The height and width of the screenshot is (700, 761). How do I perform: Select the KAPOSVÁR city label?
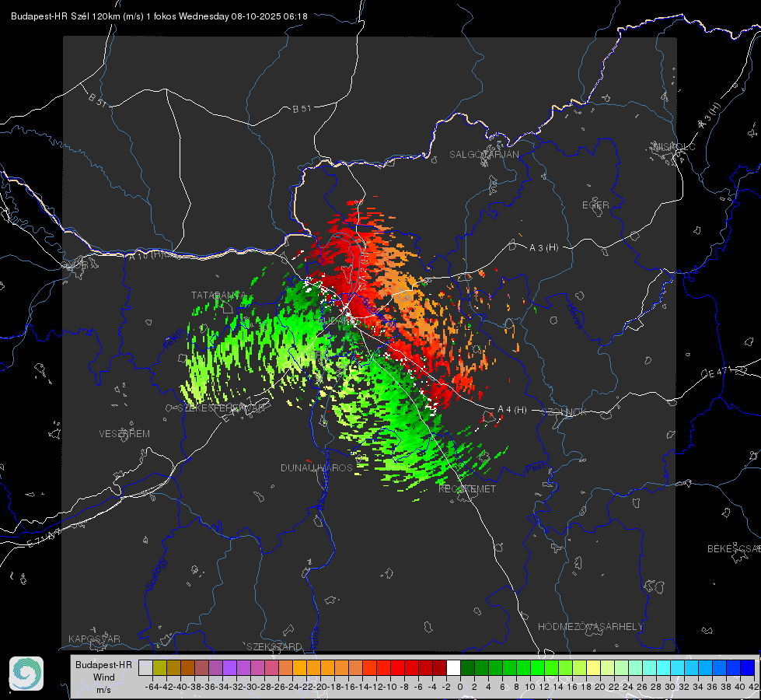[94, 639]
